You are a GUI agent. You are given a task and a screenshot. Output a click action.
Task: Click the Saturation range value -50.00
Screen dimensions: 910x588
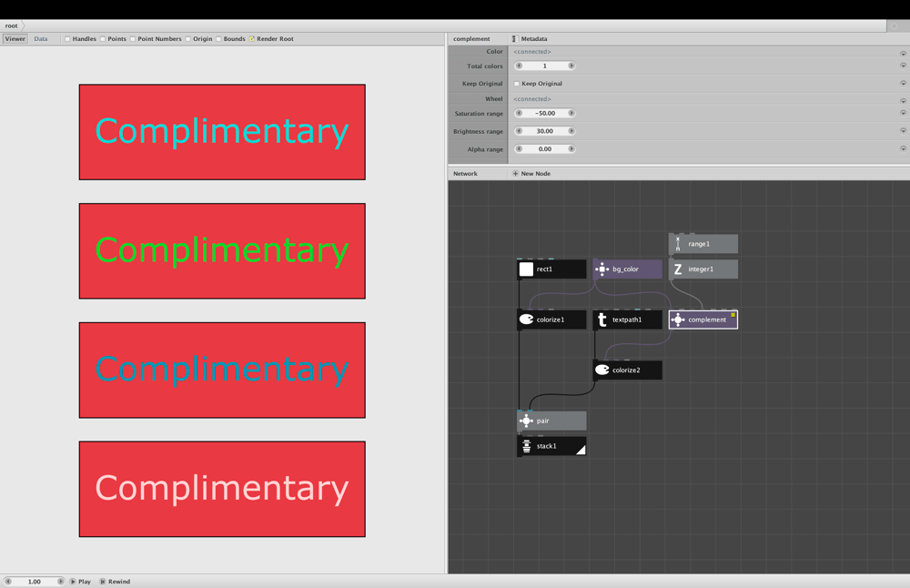pyautogui.click(x=545, y=113)
